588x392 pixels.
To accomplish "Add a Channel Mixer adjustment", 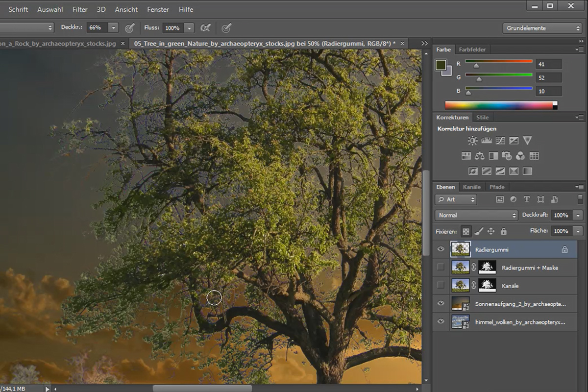I will coord(520,156).
